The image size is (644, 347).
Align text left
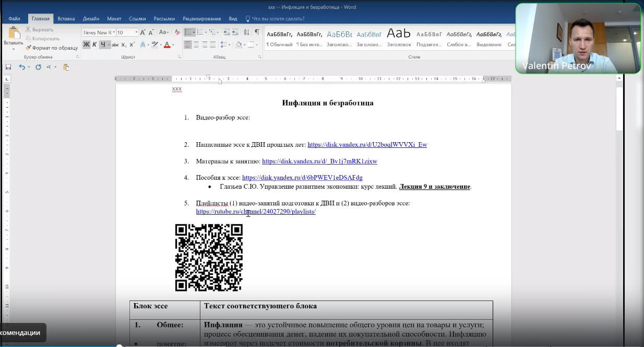tap(188, 44)
